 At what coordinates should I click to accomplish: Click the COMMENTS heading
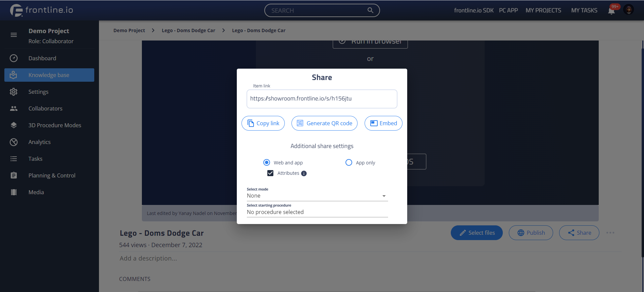coord(135,279)
